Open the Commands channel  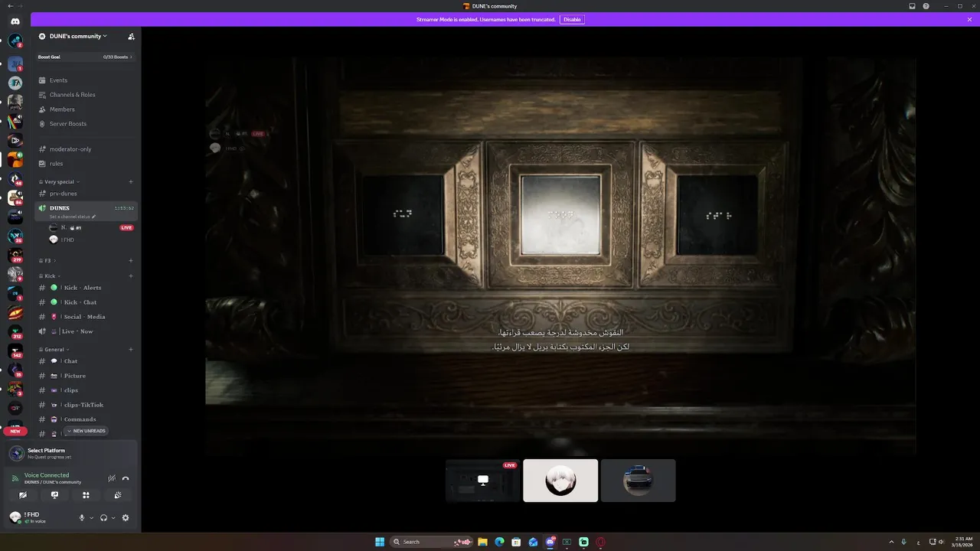point(86,419)
